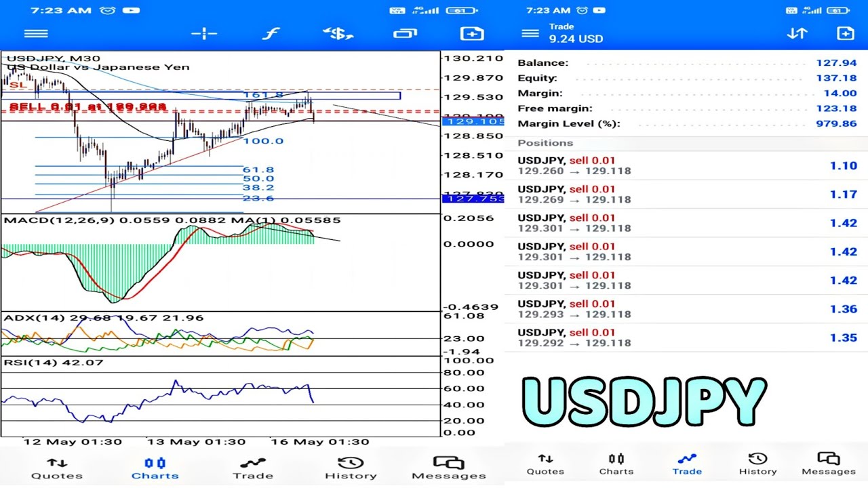868x488 pixels.
Task: Open Trade tab in left bottom bar
Action: click(x=253, y=468)
